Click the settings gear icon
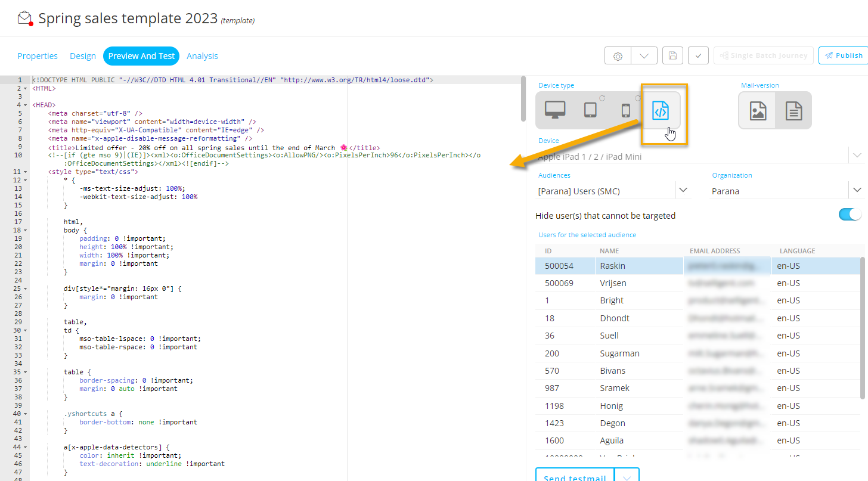Screen dimensions: 868x481 coord(618,55)
